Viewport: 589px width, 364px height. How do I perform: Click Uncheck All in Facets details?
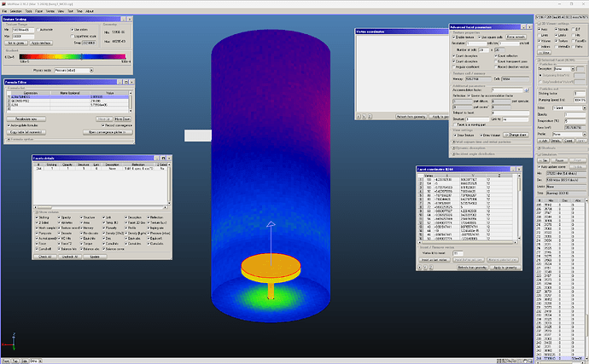pyautogui.click(x=70, y=257)
